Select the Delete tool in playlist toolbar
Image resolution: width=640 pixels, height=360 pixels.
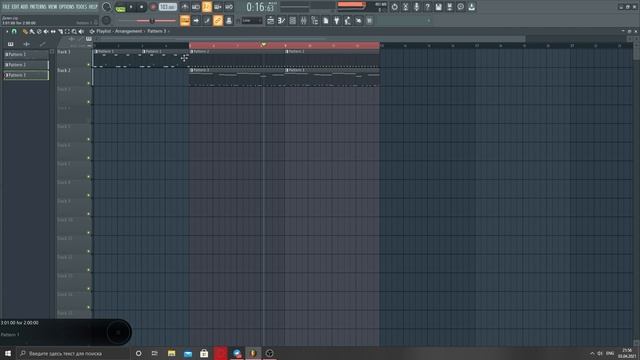coord(39,31)
